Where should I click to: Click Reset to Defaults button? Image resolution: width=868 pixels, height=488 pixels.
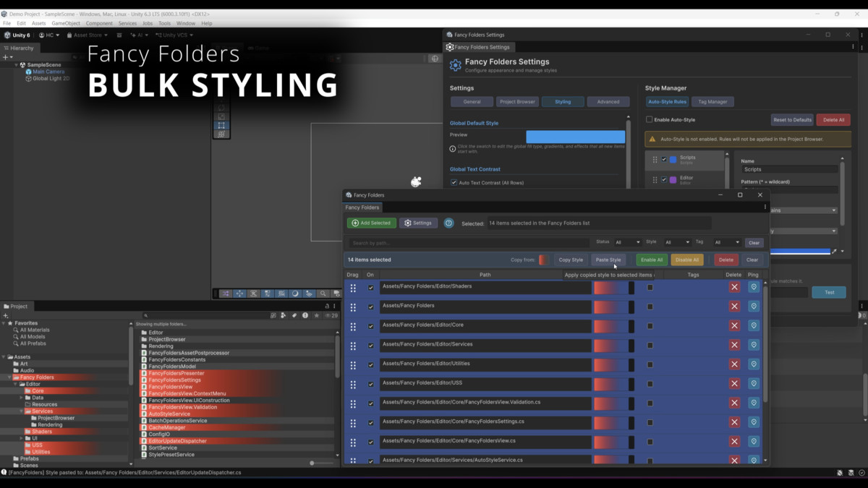(x=792, y=119)
